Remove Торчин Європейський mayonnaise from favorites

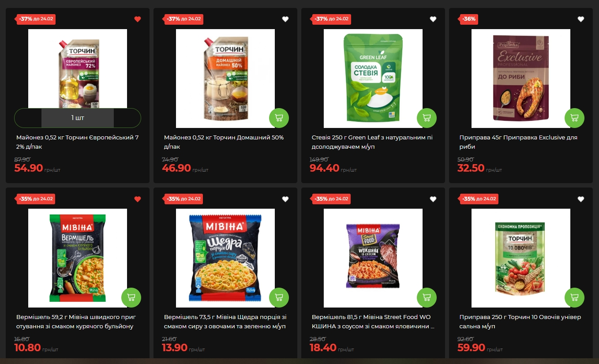coord(138,19)
